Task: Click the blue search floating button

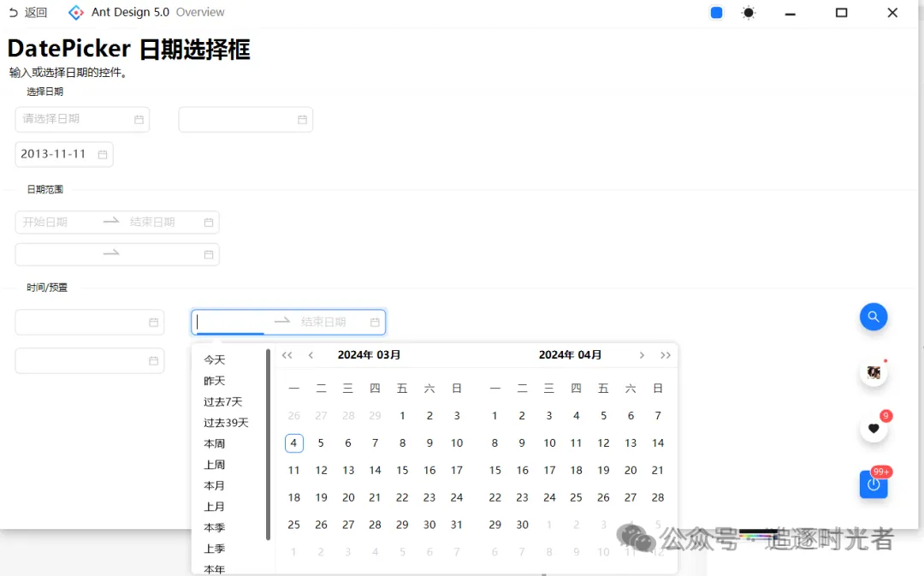Action: pyautogui.click(x=873, y=317)
